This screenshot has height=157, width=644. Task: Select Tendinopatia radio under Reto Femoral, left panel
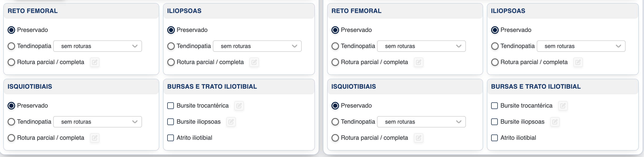11,46
